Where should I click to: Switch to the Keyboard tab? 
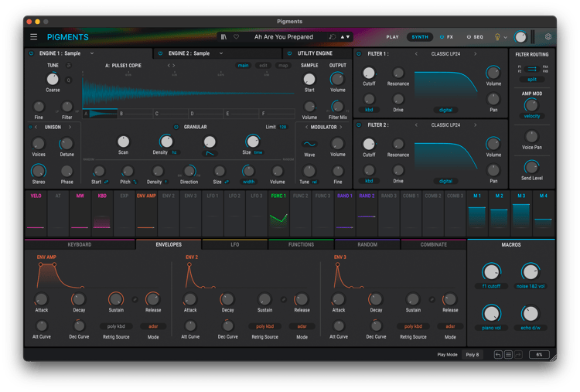tap(79, 244)
